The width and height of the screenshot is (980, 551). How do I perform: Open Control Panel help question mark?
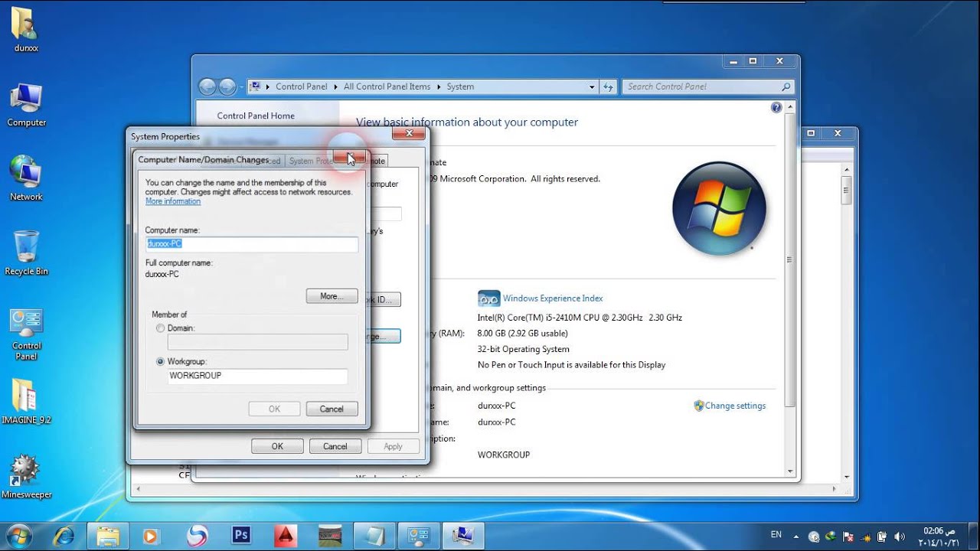(x=776, y=108)
